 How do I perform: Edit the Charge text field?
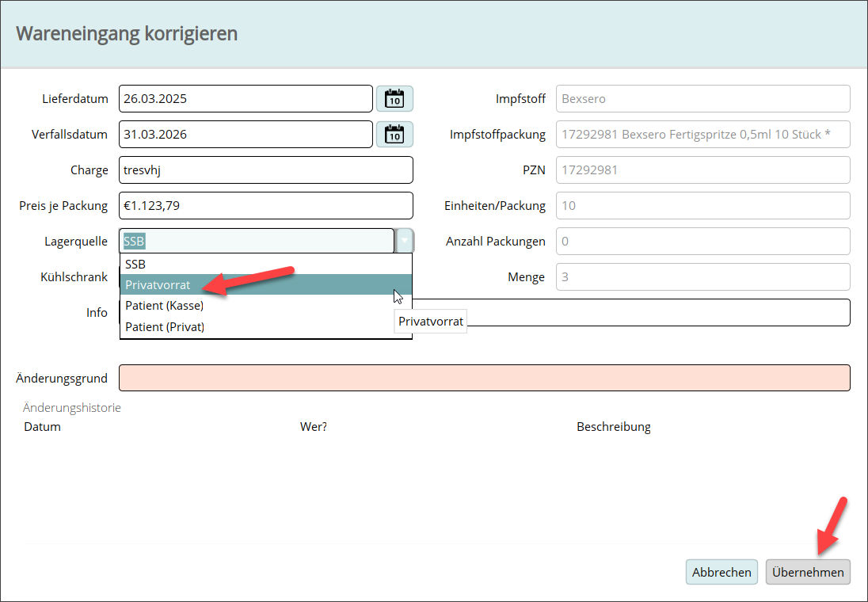(265, 170)
